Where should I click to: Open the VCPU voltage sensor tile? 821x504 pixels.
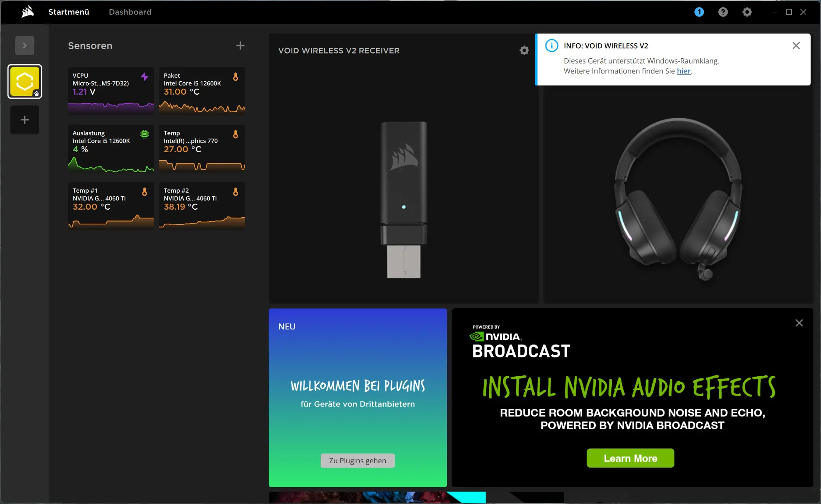tap(111, 91)
